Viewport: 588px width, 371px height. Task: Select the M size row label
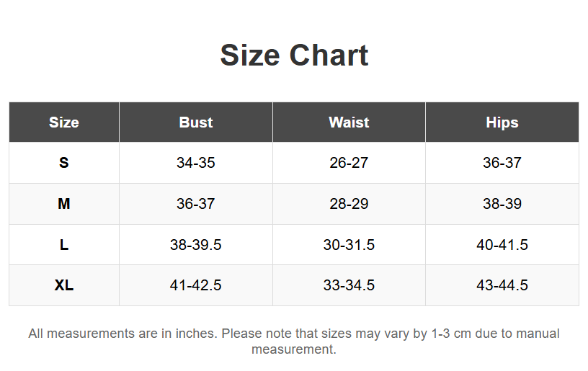64,204
